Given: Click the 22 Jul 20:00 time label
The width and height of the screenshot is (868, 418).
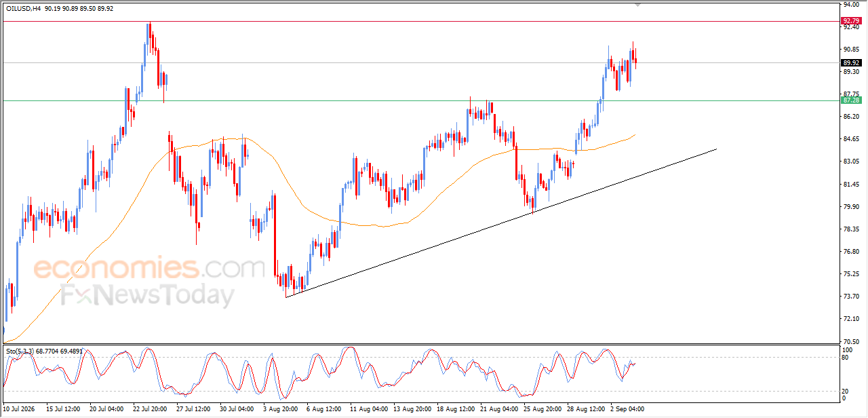Looking at the screenshot, I should tap(150, 409).
